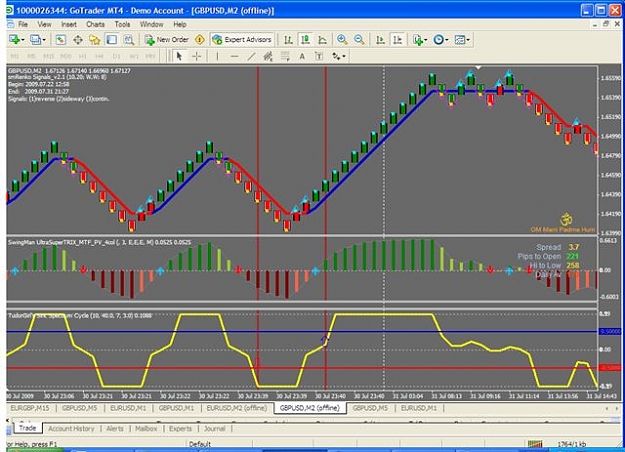Expand the New chart dropdown arrow
Viewport: 625px width, 452px height.
(23, 40)
